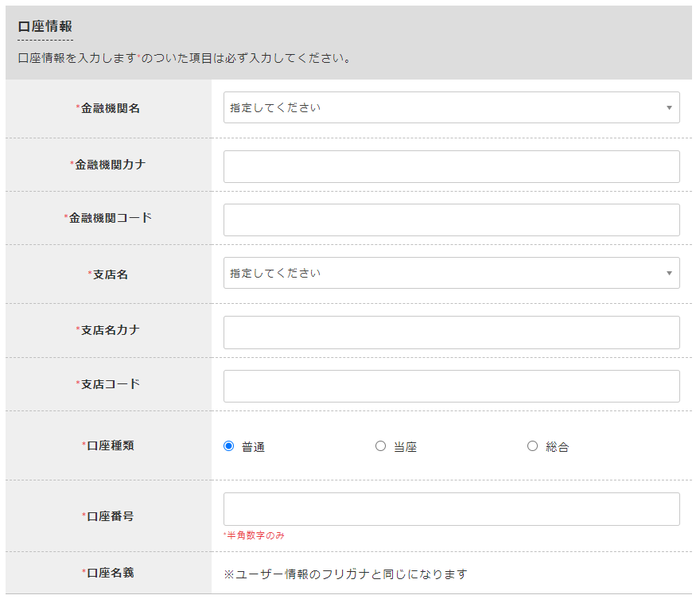The width and height of the screenshot is (700, 599).
Task: Open the 支店名 dropdown list
Action: pyautogui.click(x=450, y=273)
